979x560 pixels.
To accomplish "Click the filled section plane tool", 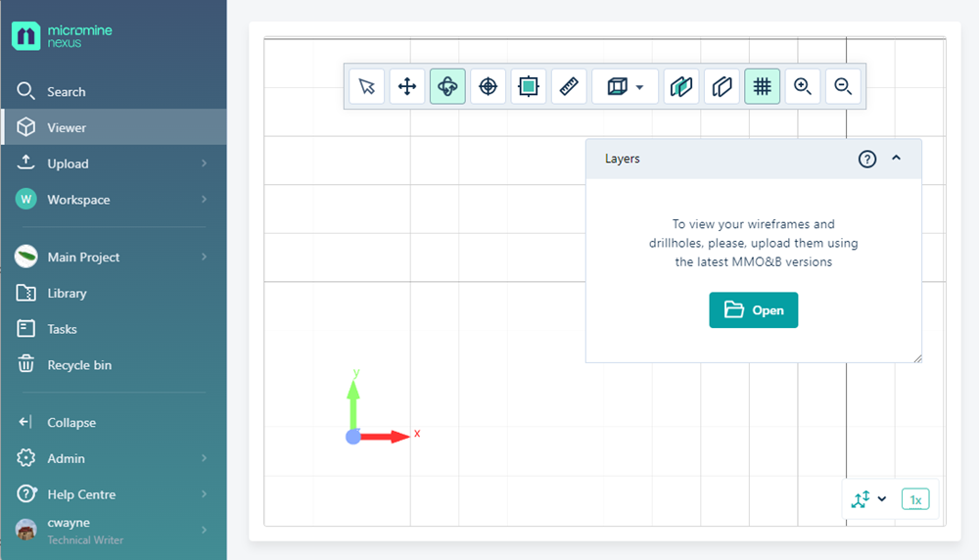I will tap(681, 86).
